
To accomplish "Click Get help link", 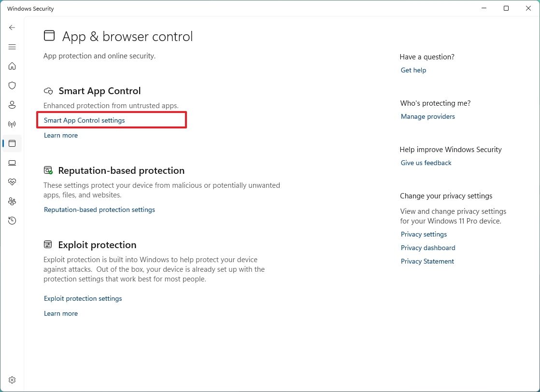I will click(x=413, y=70).
